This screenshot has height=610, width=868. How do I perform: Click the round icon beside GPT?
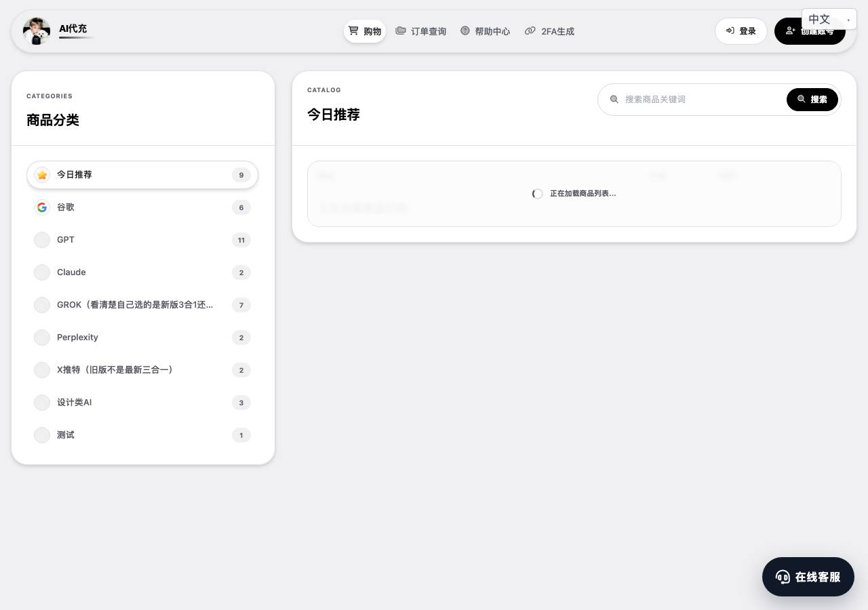42,240
